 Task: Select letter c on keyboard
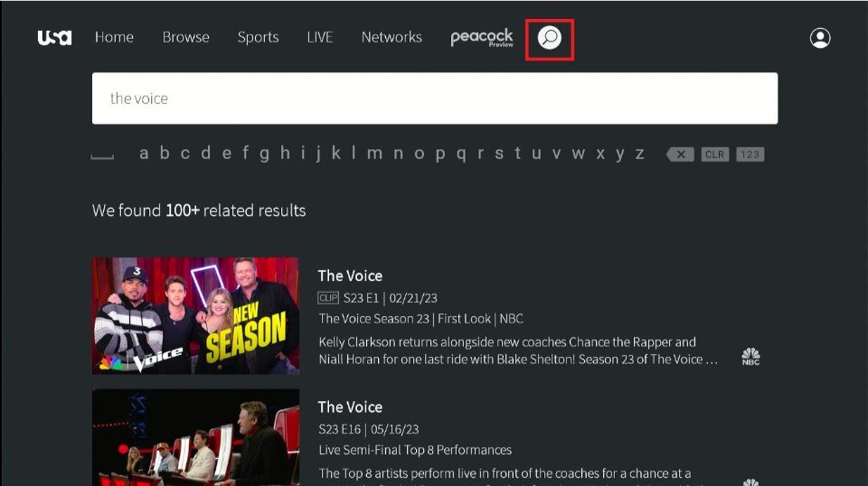point(184,154)
